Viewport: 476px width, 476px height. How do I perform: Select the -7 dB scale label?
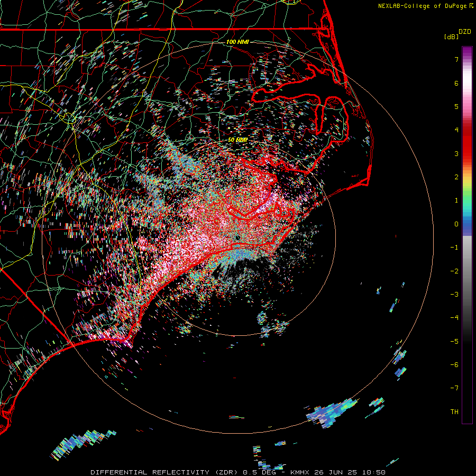tap(454, 388)
